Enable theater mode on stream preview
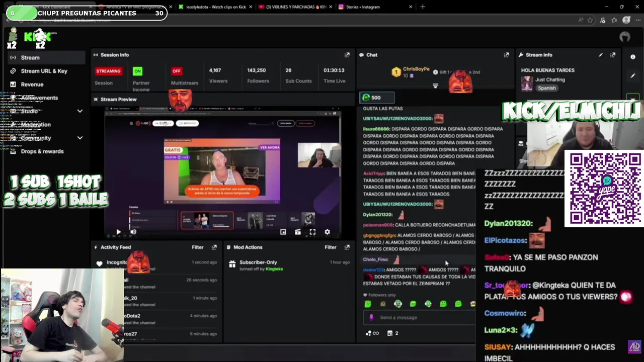This screenshot has height=362, width=644. click(x=298, y=232)
